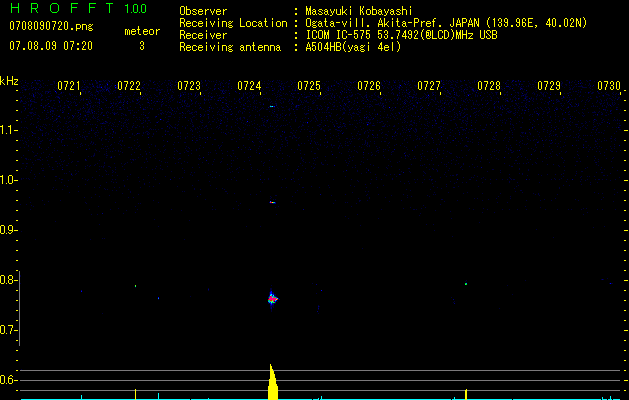Click the 0723 time marker
The height and width of the screenshot is (400, 629).
point(189,85)
